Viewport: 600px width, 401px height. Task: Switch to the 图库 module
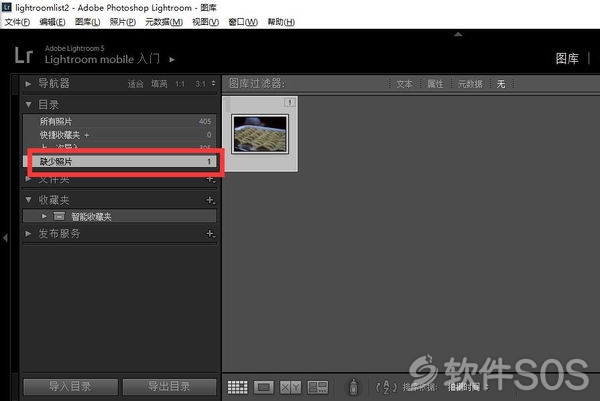567,59
